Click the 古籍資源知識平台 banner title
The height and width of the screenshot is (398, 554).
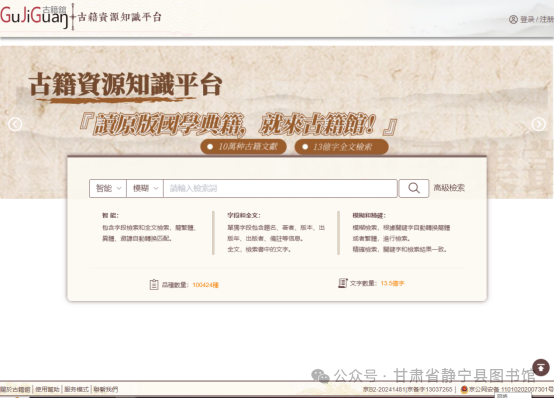pyautogui.click(x=125, y=85)
